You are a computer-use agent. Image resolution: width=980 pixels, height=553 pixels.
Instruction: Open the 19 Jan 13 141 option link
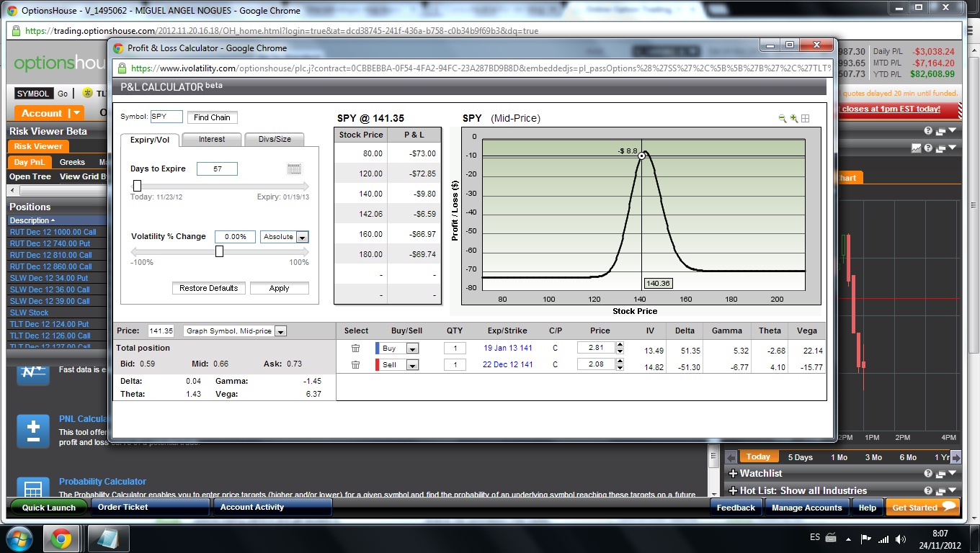(508, 349)
